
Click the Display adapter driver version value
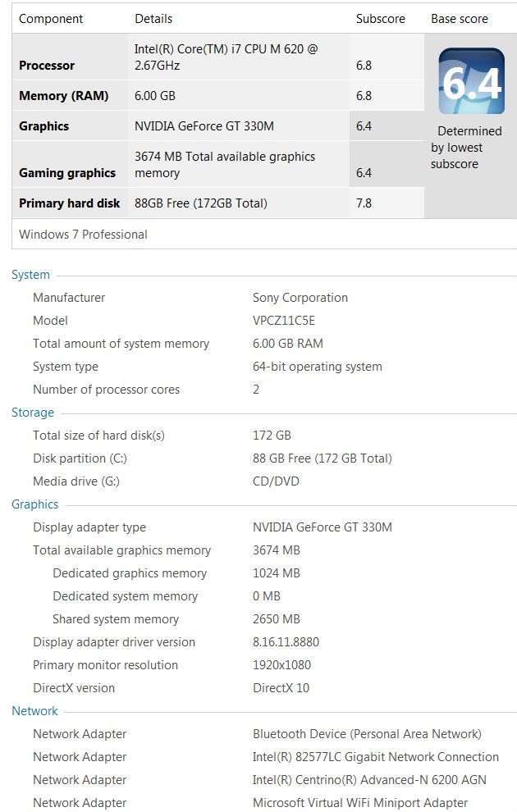pyautogui.click(x=286, y=641)
